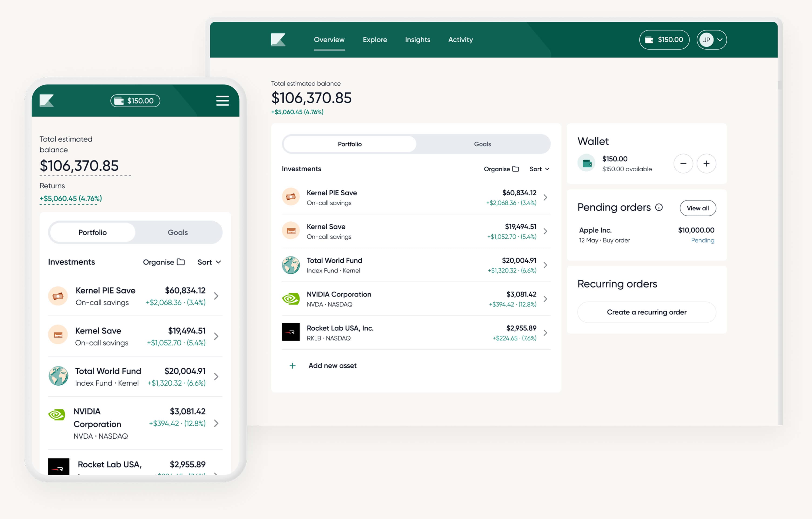Click the desktop window scrollbar

(x=779, y=85)
